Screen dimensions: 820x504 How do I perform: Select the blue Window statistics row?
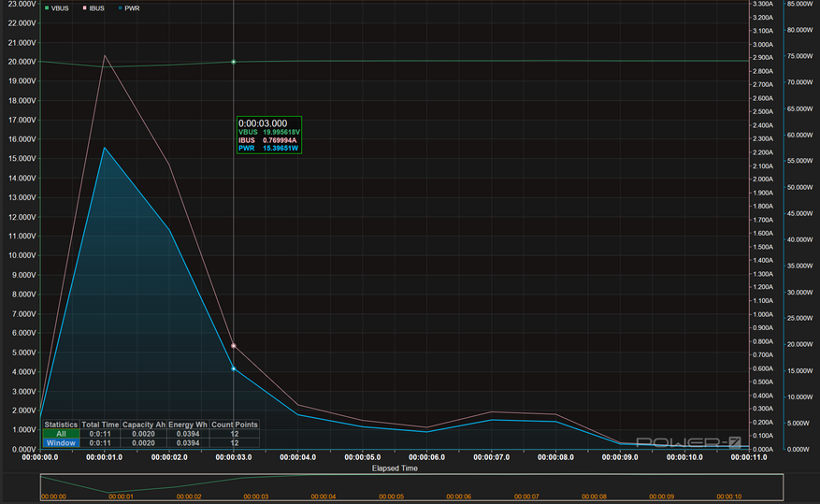[x=61, y=443]
